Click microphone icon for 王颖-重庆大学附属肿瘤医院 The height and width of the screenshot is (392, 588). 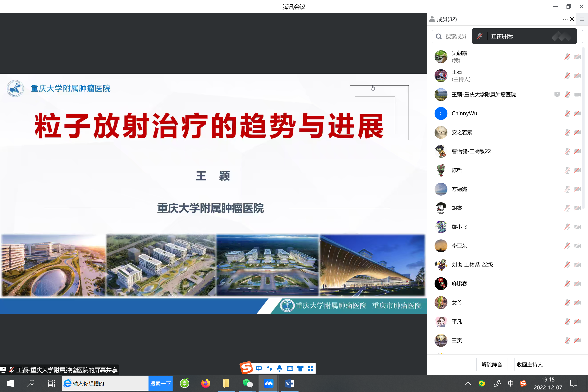click(x=567, y=95)
